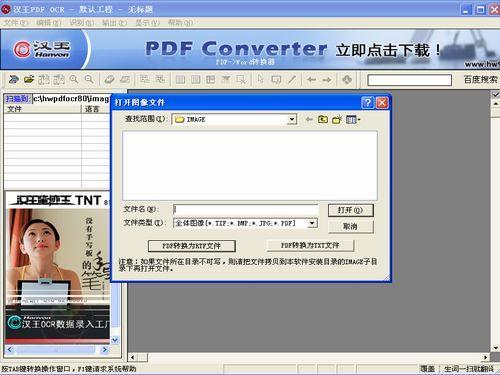Select the eraser toolbar icon
Viewport: 500px width, 375px height.
click(x=109, y=80)
